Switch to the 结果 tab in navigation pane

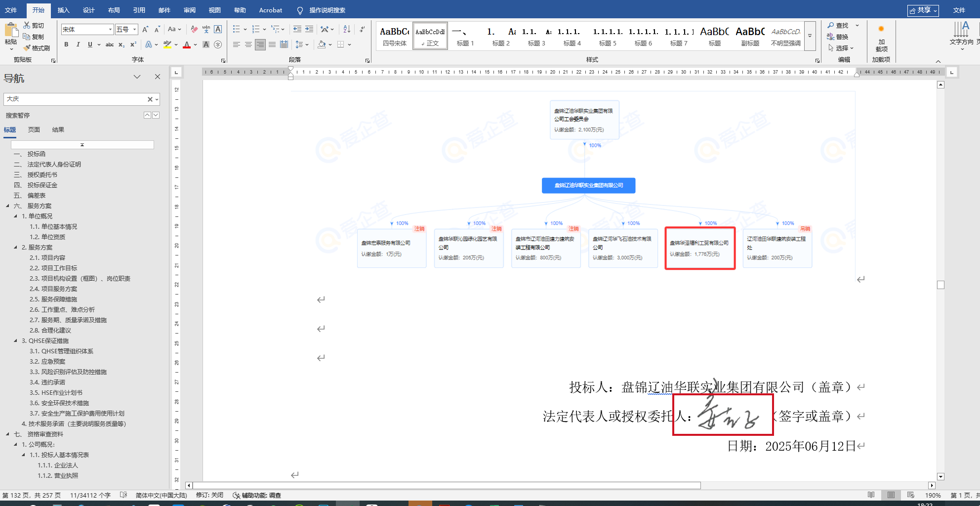(58, 129)
